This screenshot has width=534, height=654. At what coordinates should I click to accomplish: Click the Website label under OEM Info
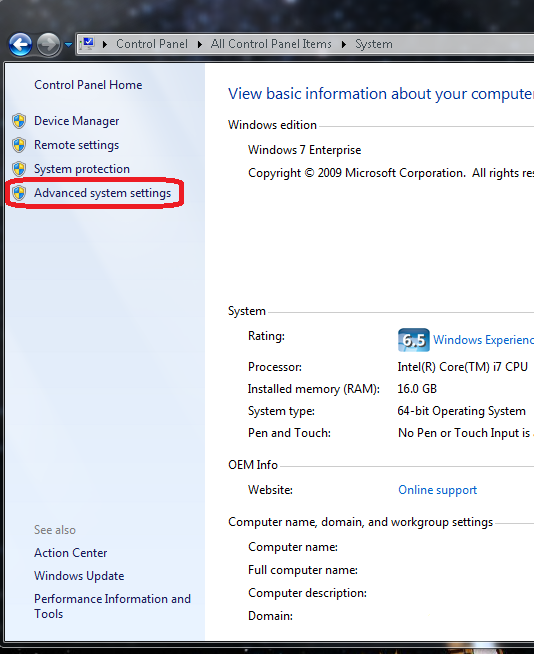pos(270,490)
